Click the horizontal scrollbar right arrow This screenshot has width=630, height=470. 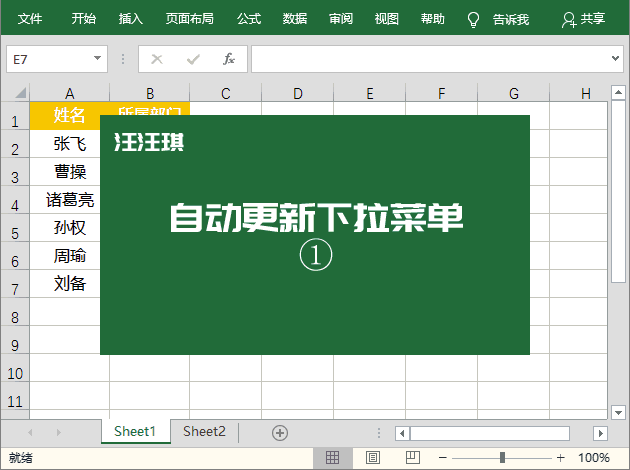click(600, 433)
